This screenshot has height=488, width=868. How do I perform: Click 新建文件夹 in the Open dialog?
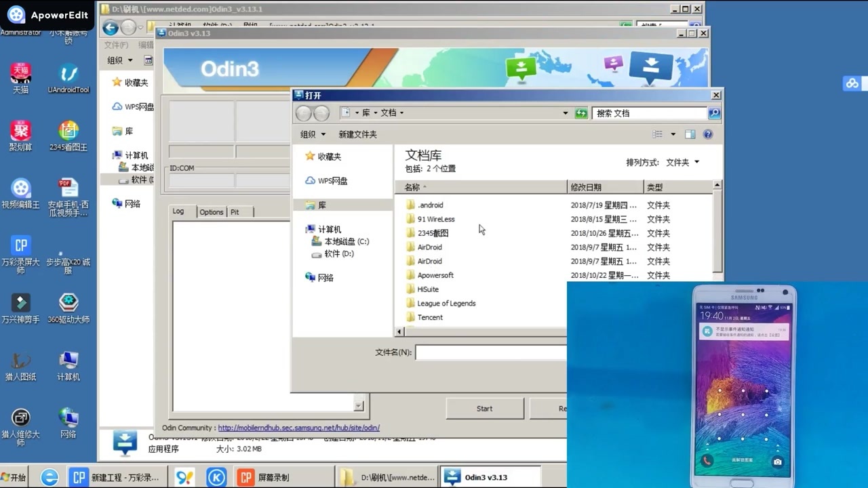click(357, 134)
